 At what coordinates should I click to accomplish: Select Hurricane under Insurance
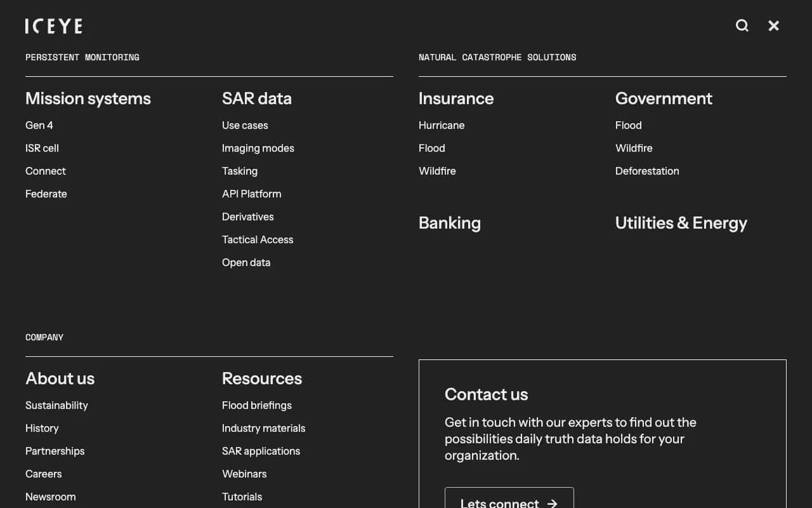pos(442,125)
